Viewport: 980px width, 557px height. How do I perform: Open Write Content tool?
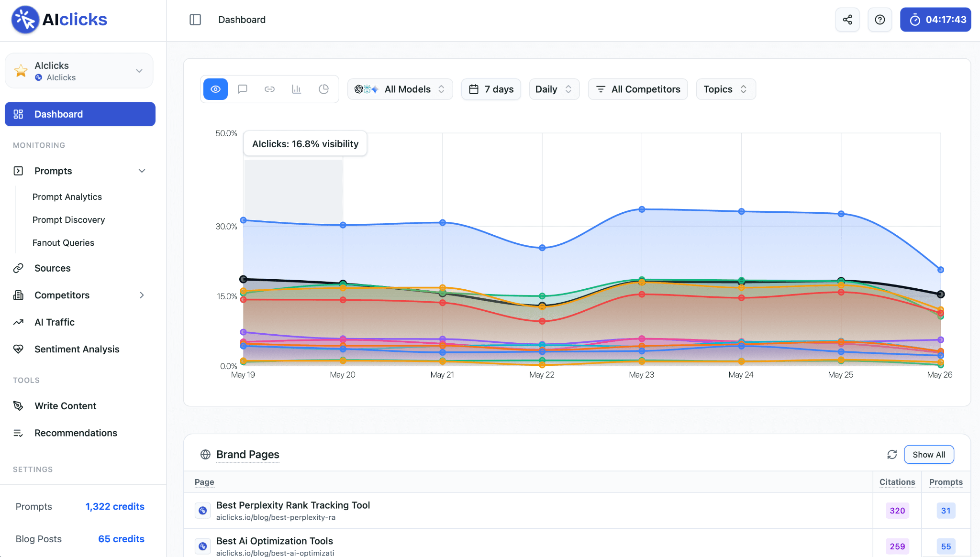(x=66, y=406)
